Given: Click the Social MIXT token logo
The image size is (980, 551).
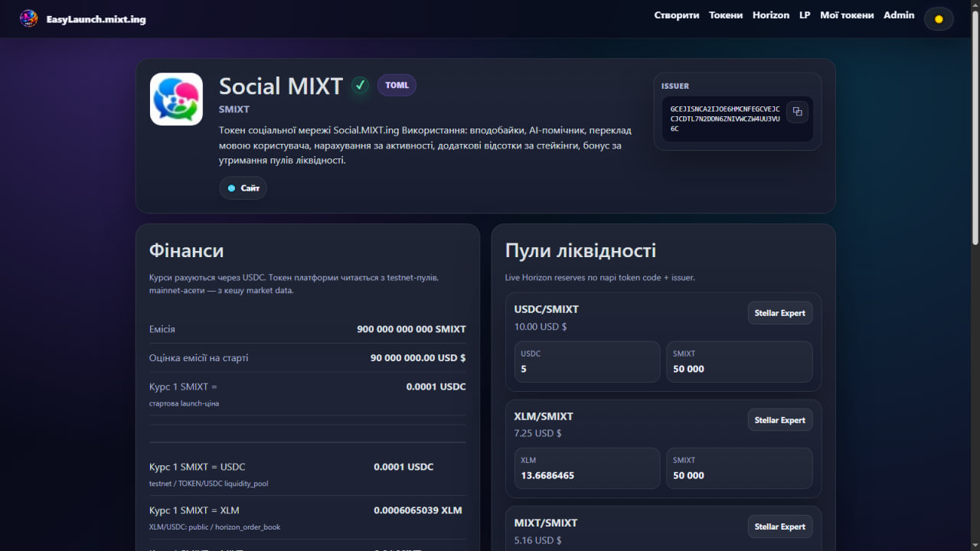Looking at the screenshot, I should (176, 99).
